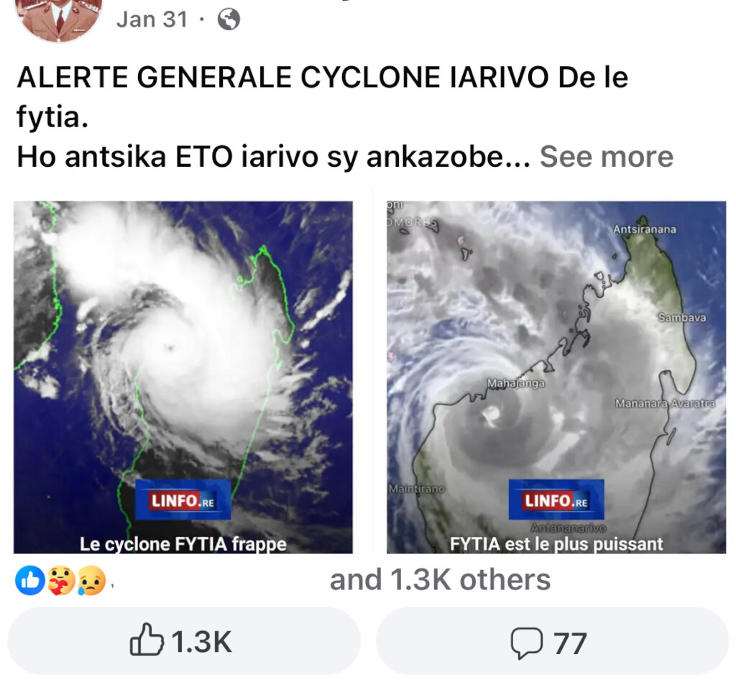This screenshot has width=736, height=700.
Task: Click LINFO.RE logo on left satellite image
Action: point(183,500)
